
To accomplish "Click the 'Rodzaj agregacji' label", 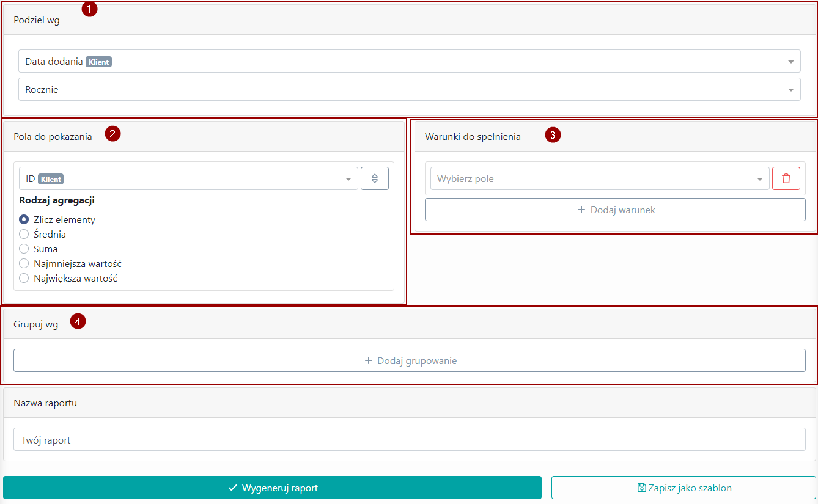I will [57, 200].
